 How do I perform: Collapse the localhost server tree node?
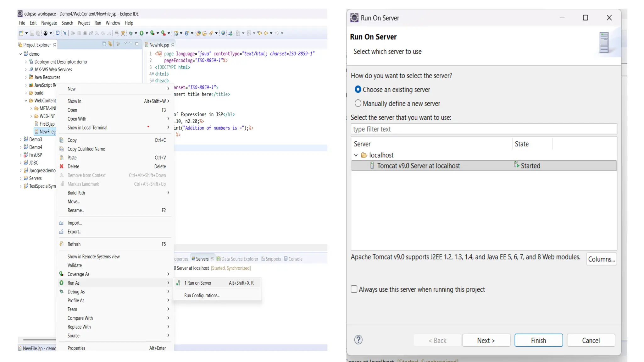356,155
